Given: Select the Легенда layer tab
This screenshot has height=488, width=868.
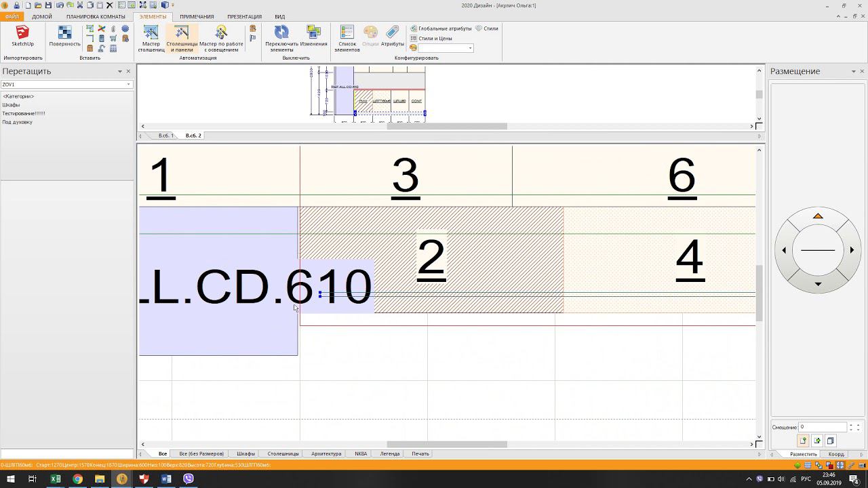Looking at the screenshot, I should [389, 453].
